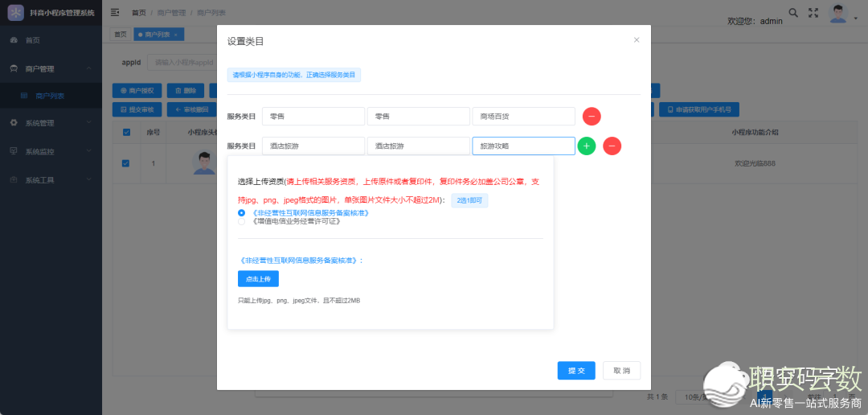Select 商户列表 in the sidebar
Viewport: 868px width, 415px height.
(x=51, y=96)
